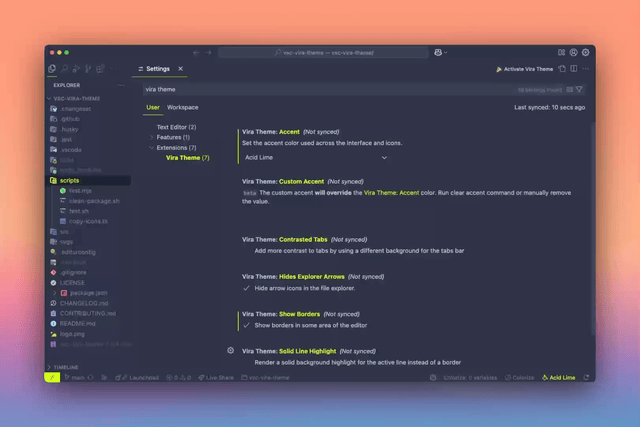Expand the package.json nested files arrow
The width and height of the screenshot is (640, 427).
54,293
